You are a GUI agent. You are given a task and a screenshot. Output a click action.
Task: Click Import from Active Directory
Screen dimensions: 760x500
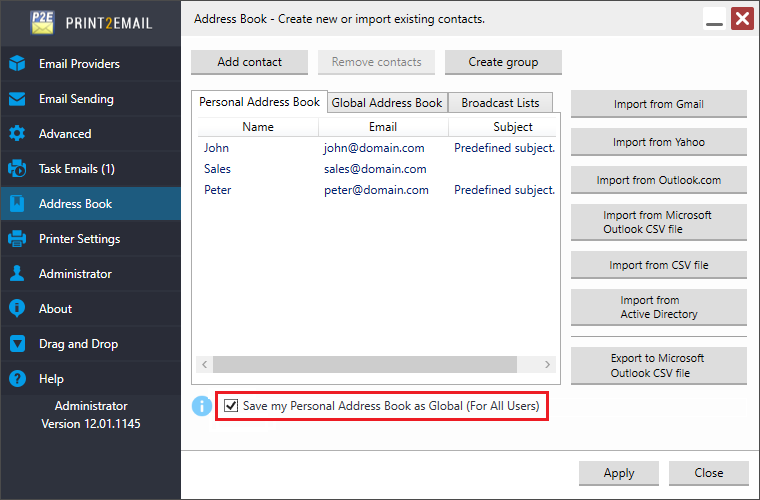(x=659, y=307)
